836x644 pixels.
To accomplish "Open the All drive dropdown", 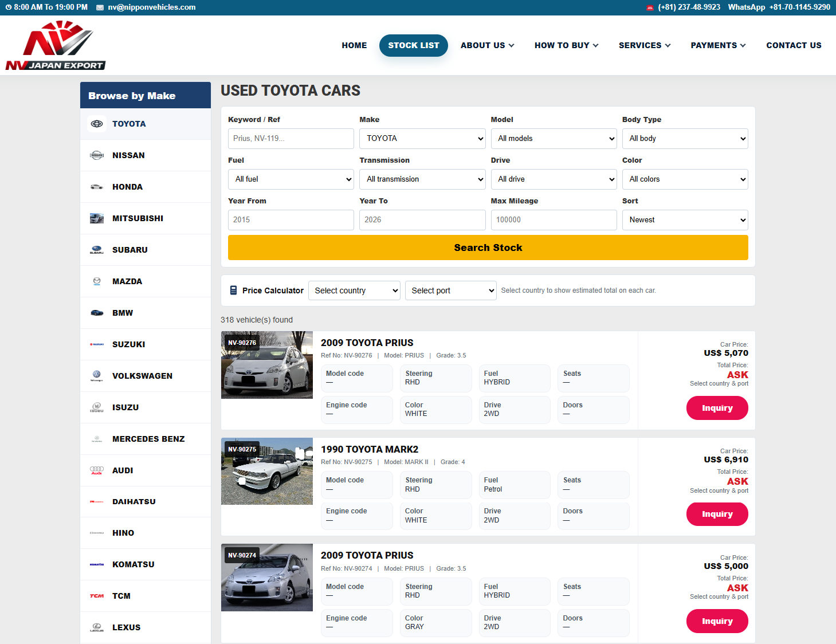I will (x=554, y=179).
